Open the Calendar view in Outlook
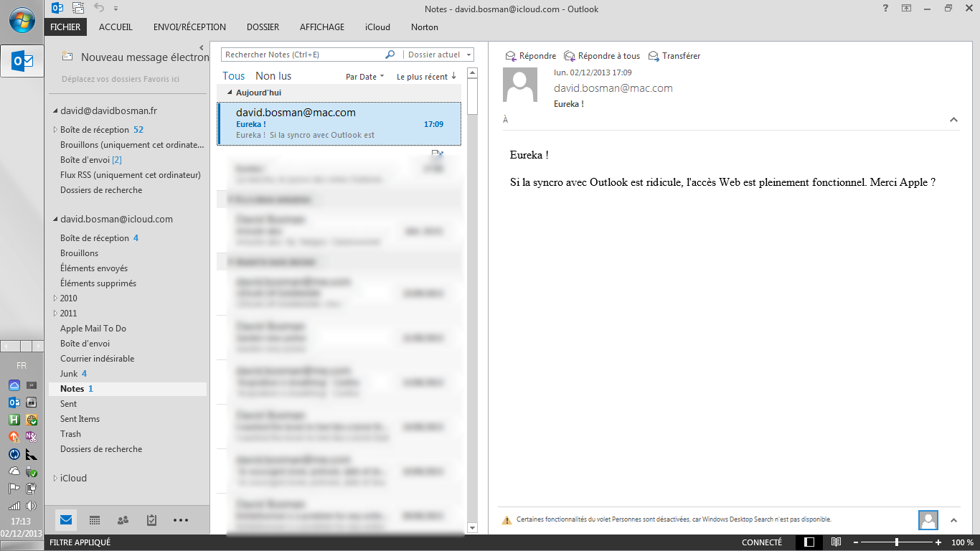 point(95,520)
